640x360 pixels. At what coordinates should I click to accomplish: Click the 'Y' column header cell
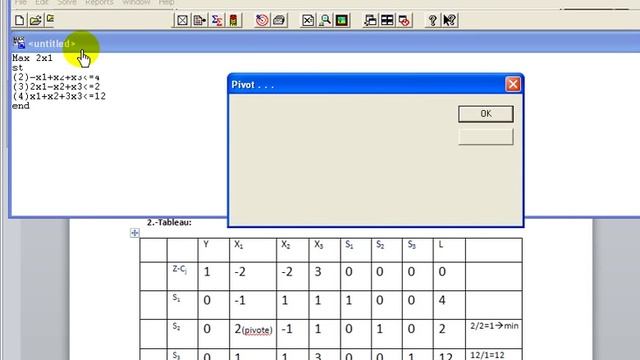coord(213,250)
